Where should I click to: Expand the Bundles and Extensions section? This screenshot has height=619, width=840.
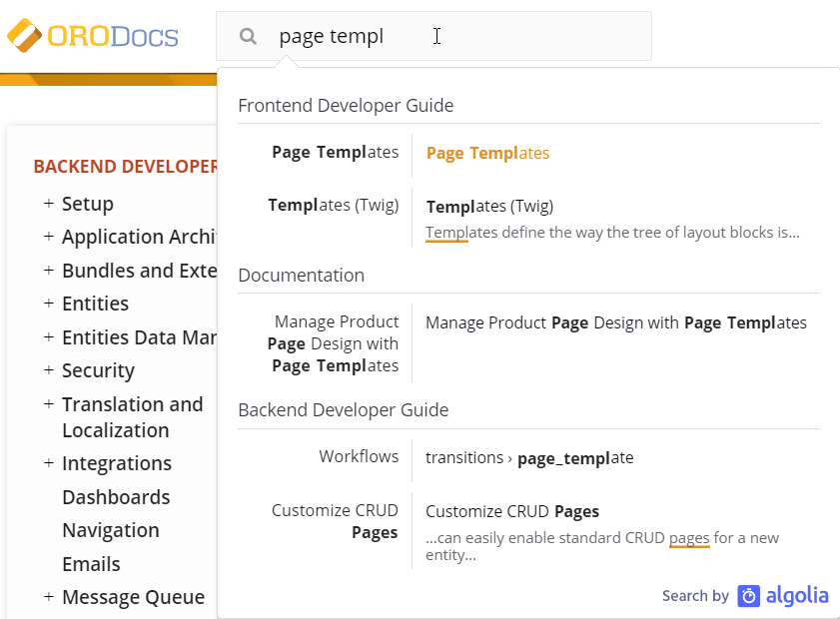pos(49,271)
